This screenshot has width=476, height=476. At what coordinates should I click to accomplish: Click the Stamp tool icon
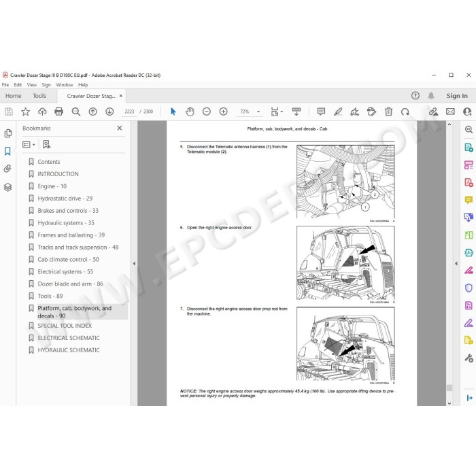(x=371, y=112)
